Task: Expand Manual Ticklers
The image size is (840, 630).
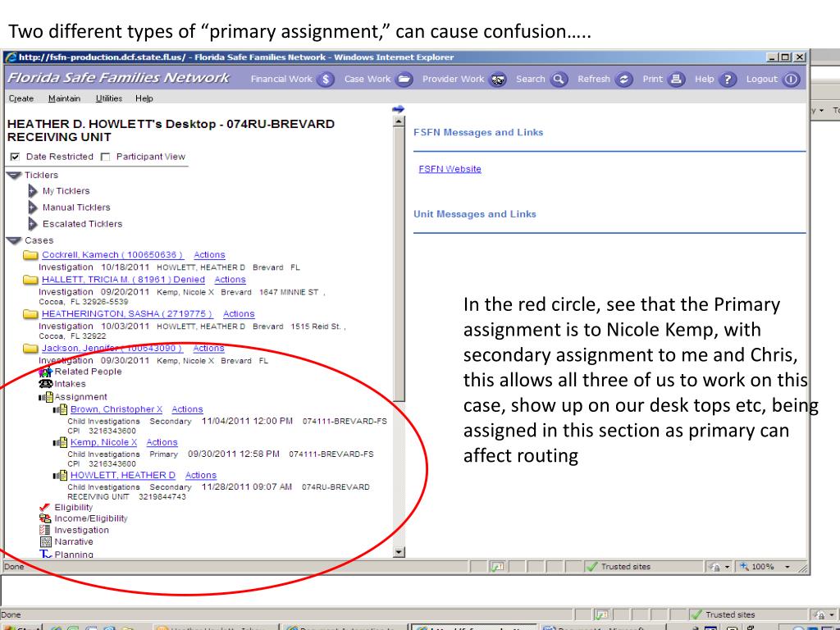Action: pos(33,208)
